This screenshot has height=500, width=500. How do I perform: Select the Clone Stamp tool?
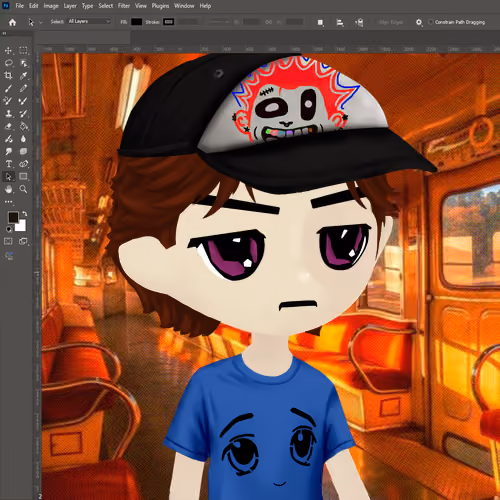[x=8, y=114]
